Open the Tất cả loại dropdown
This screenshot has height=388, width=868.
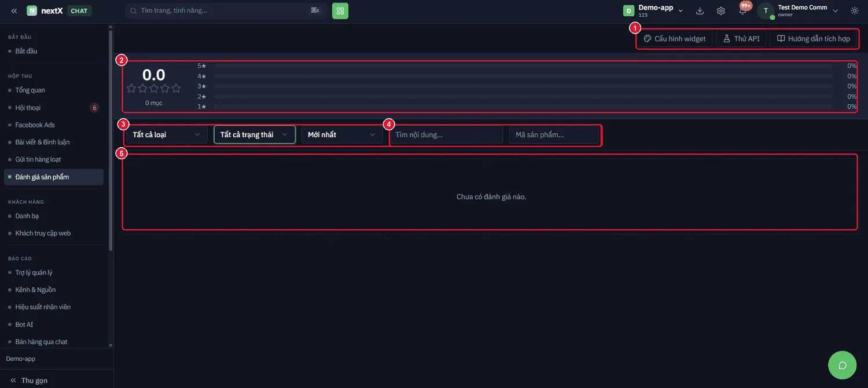coord(167,134)
